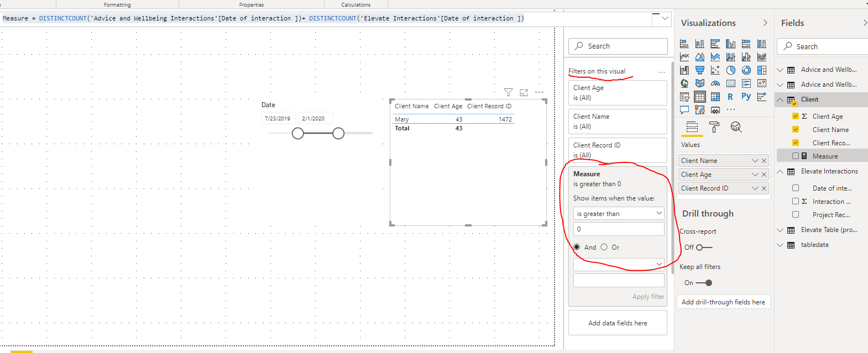Viewport: 868px width, 353px height.
Task: Select the clustered column chart visualization
Action: tap(731, 44)
